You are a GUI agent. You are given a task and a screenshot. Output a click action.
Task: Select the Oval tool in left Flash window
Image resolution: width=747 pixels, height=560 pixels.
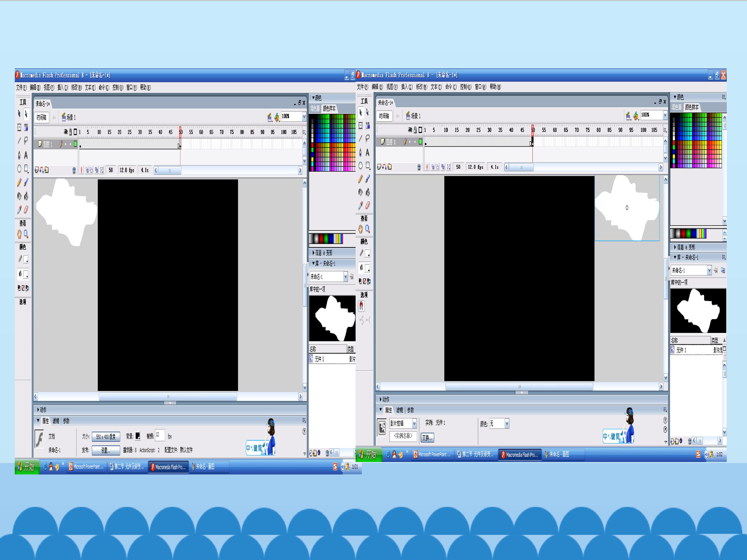19,169
